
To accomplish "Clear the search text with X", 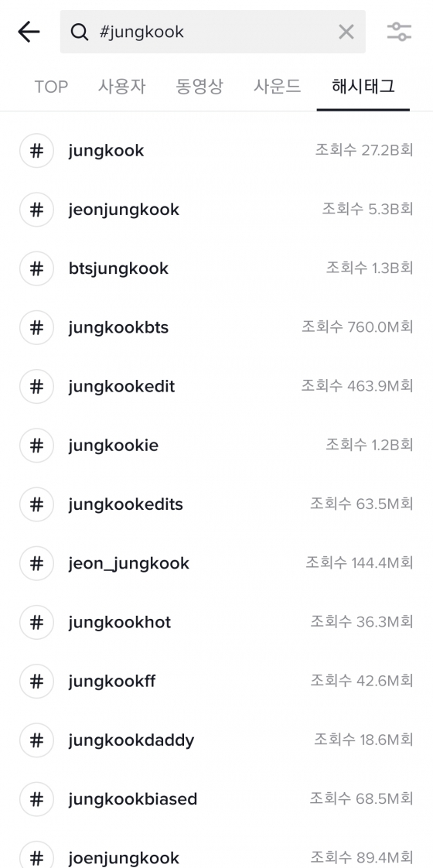I will (x=346, y=32).
